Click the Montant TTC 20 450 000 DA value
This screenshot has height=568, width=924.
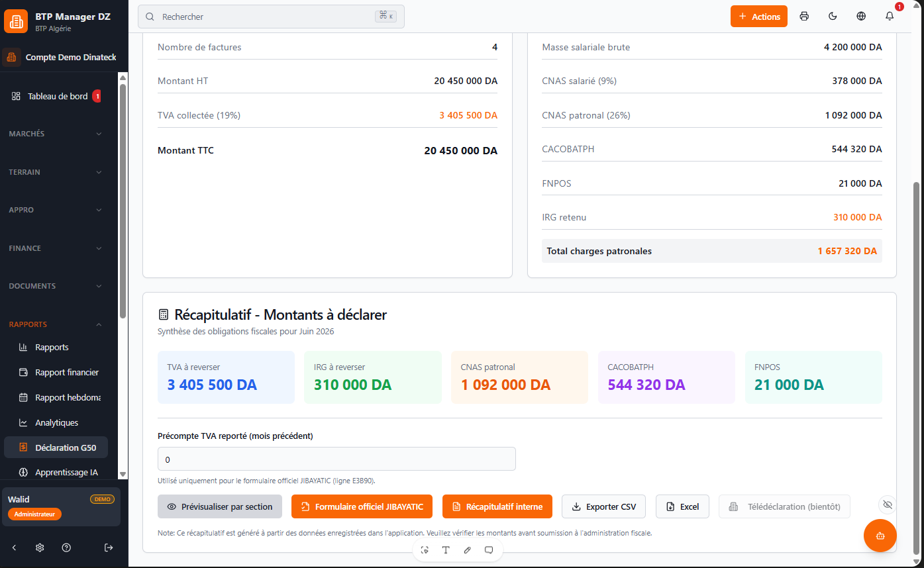pos(461,151)
